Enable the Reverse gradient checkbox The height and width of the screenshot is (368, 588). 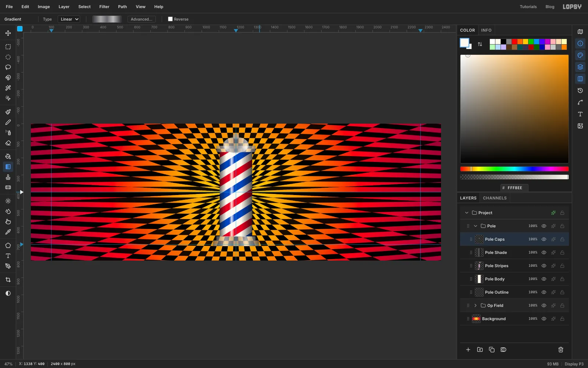(170, 19)
